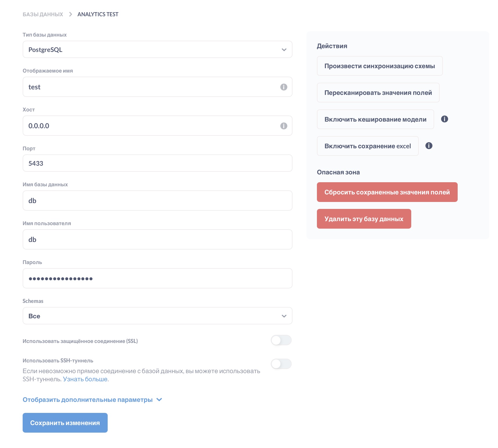Click info icon beside model caching button
The width and height of the screenshot is (498, 448).
[x=444, y=119]
